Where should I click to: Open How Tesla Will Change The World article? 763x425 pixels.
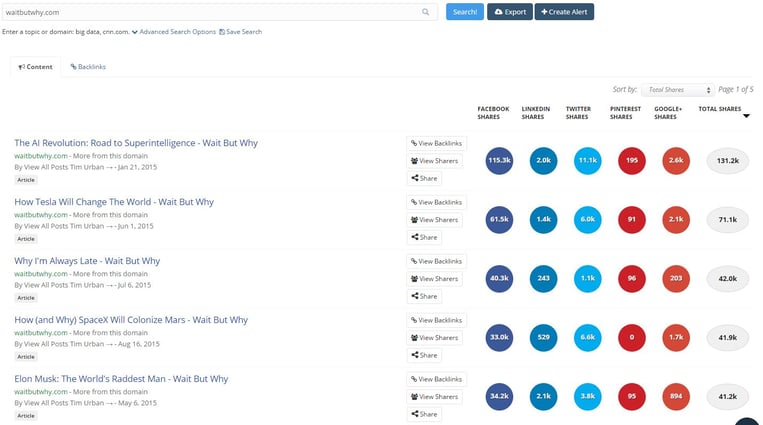(114, 202)
